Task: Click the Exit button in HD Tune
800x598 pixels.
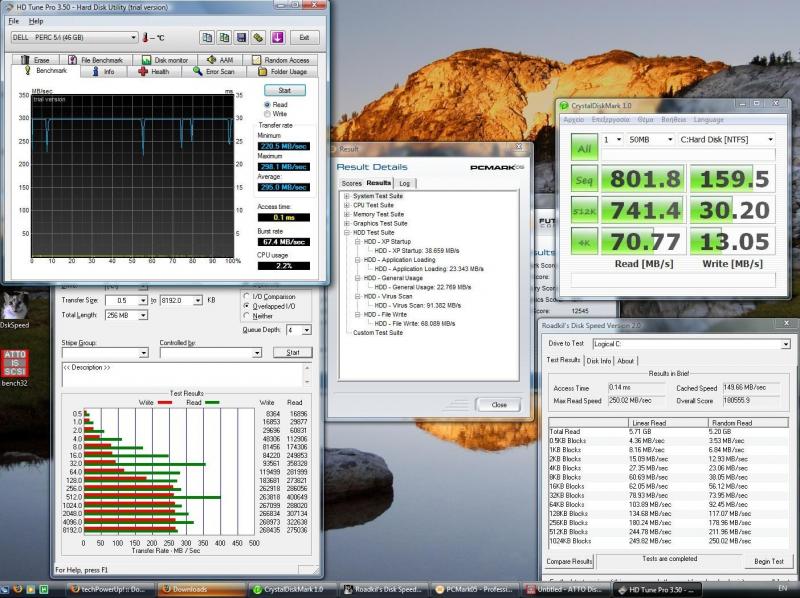Action: pyautogui.click(x=305, y=37)
